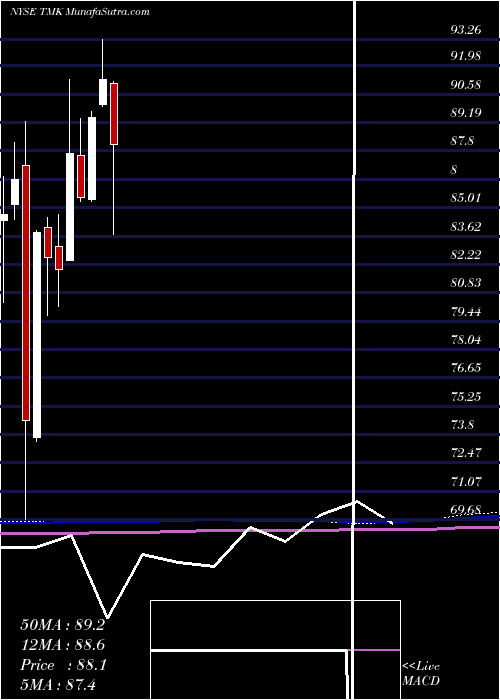Image resolution: width=500 pixels, height=700 pixels.
Task: Click the 91.98 price axis label
Action: point(467,56)
